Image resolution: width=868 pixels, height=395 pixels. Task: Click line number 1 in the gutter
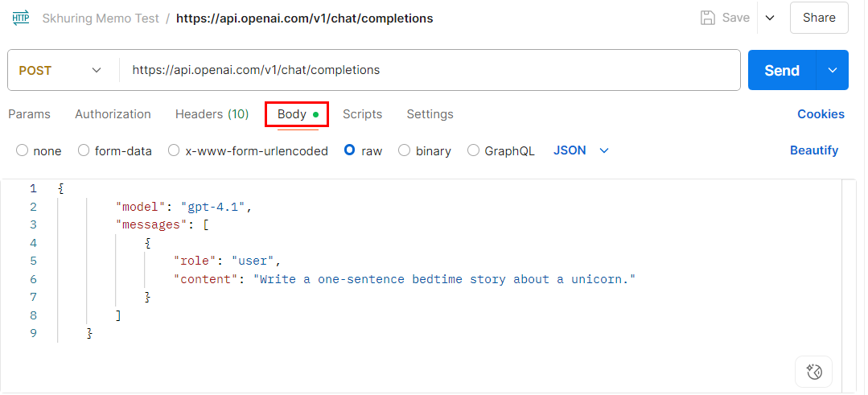pos(33,188)
